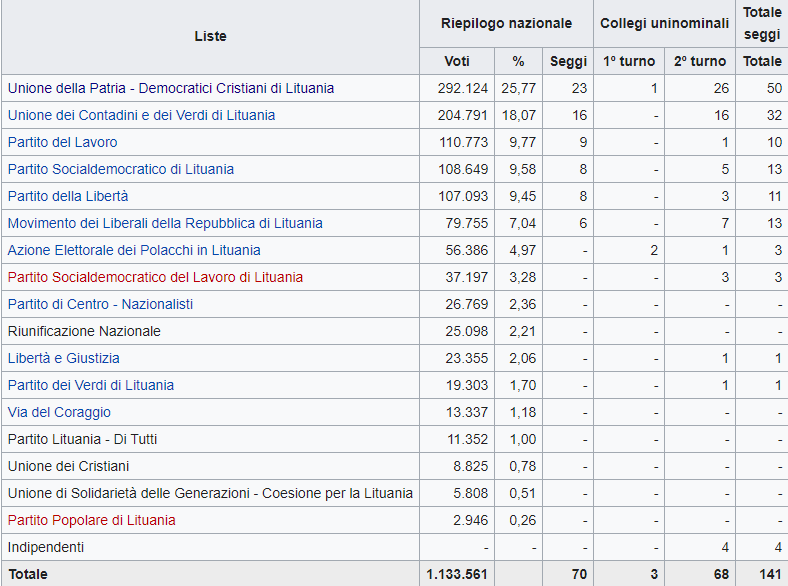Viewport: 788px width, 586px height.
Task: Click the Liste column header
Action: pos(210,36)
